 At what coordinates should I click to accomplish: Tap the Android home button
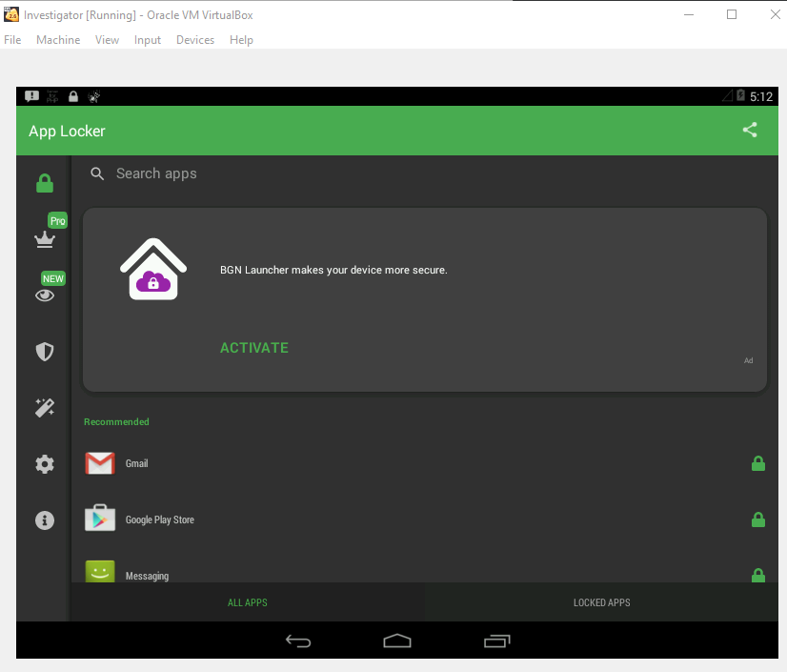tap(397, 641)
